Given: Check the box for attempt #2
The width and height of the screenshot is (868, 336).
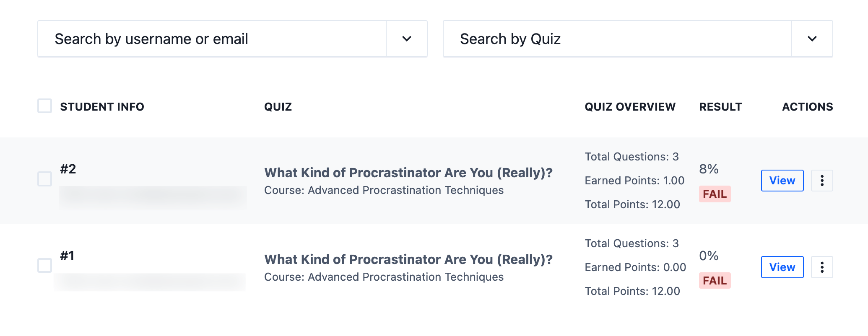Looking at the screenshot, I should (45, 179).
